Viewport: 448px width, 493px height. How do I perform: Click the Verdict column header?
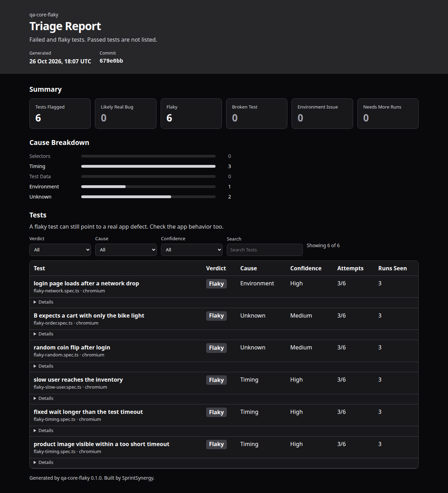coord(216,268)
